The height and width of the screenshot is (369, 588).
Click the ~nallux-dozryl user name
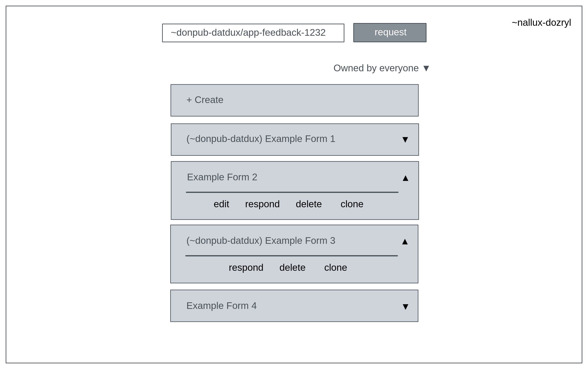(541, 23)
